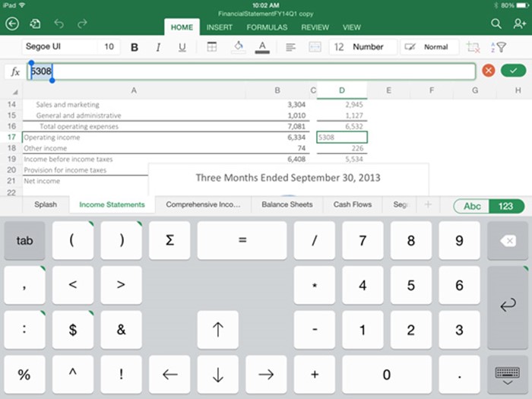Open the sort and filter tool
The height and width of the screenshot is (399, 532).
click(x=499, y=47)
